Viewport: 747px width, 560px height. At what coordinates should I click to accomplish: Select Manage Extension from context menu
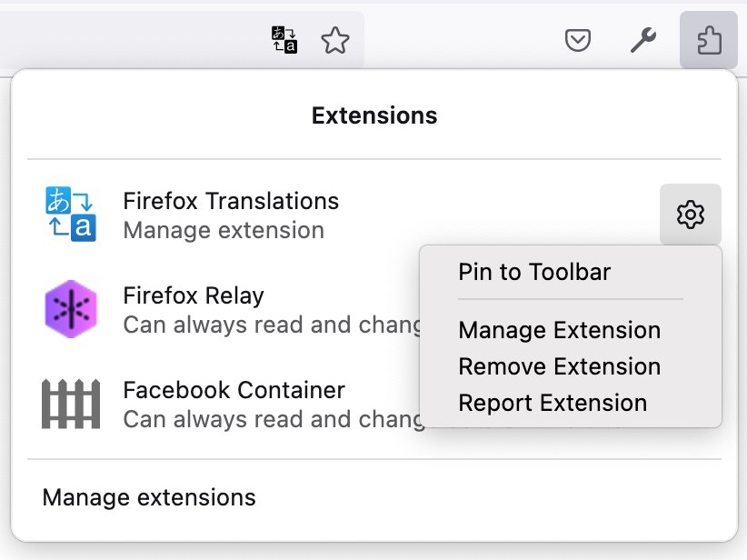tap(559, 330)
